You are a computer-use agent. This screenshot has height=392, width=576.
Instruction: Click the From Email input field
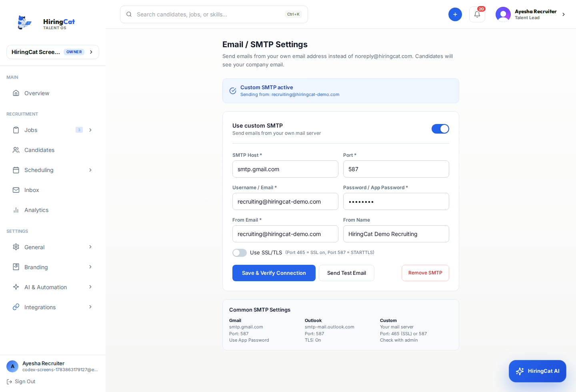tap(285, 234)
